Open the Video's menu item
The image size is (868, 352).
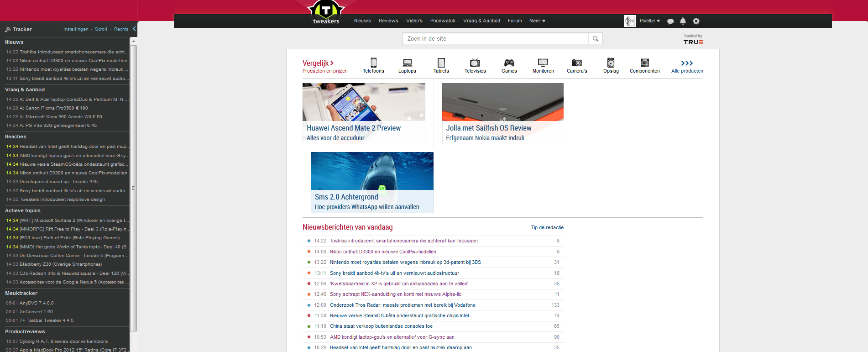tap(414, 21)
